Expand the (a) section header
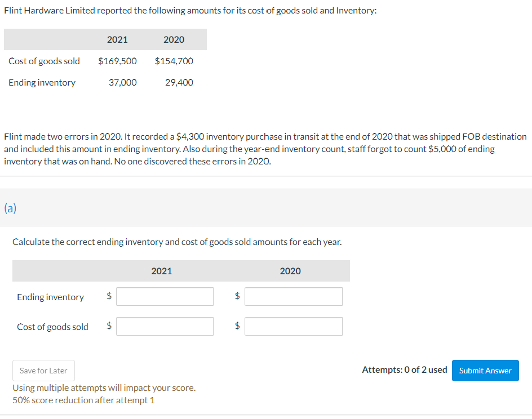The height and width of the screenshot is (419, 532). click(x=10, y=208)
